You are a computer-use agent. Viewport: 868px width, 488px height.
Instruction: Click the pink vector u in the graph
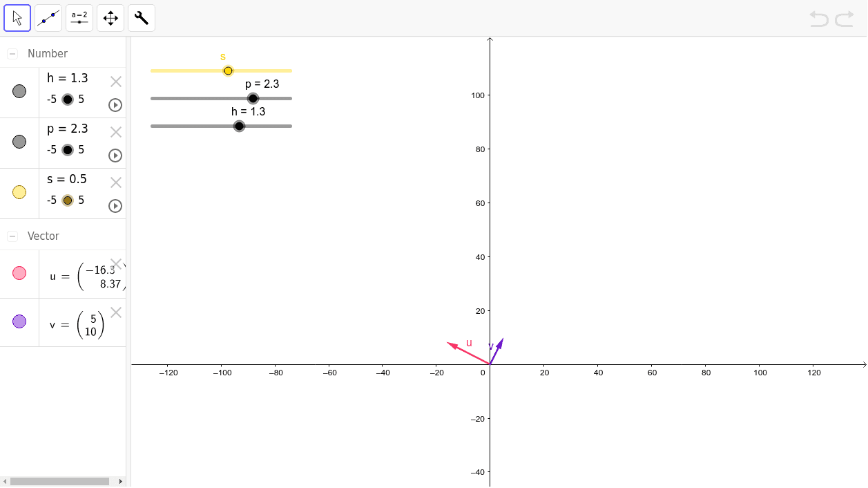(468, 353)
